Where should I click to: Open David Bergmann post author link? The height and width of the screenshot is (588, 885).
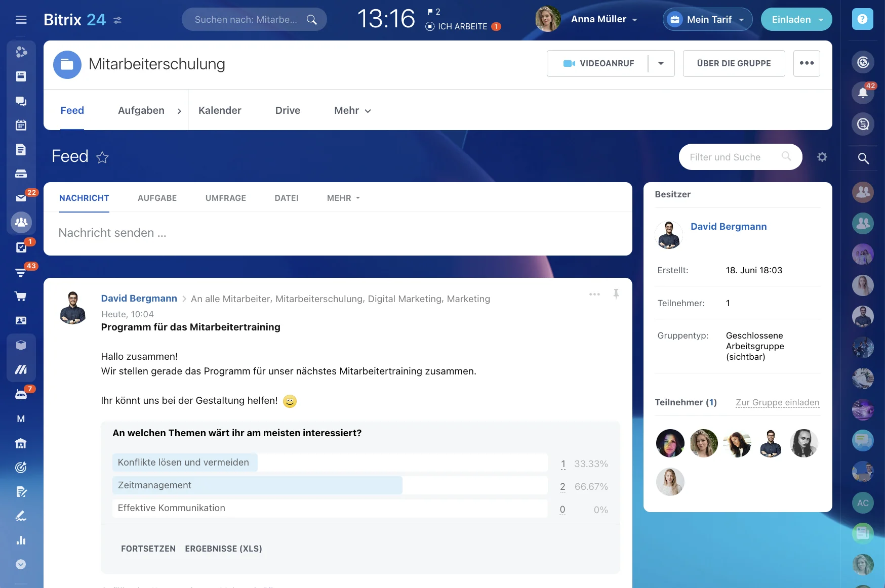[139, 299]
